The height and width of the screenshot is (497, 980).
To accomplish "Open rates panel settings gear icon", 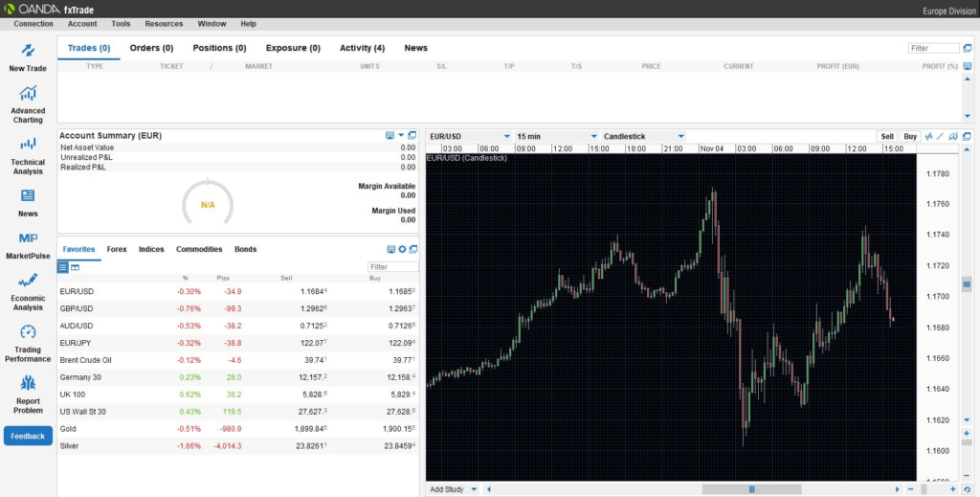I will [x=402, y=249].
